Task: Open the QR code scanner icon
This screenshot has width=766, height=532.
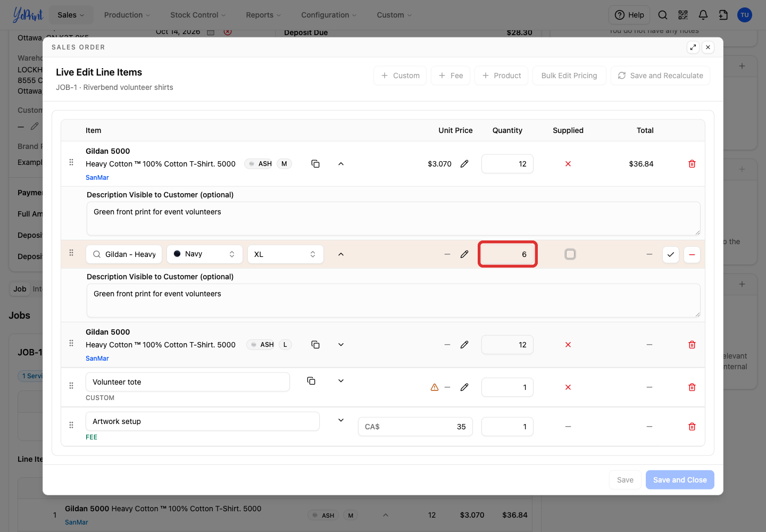Action: 683,15
